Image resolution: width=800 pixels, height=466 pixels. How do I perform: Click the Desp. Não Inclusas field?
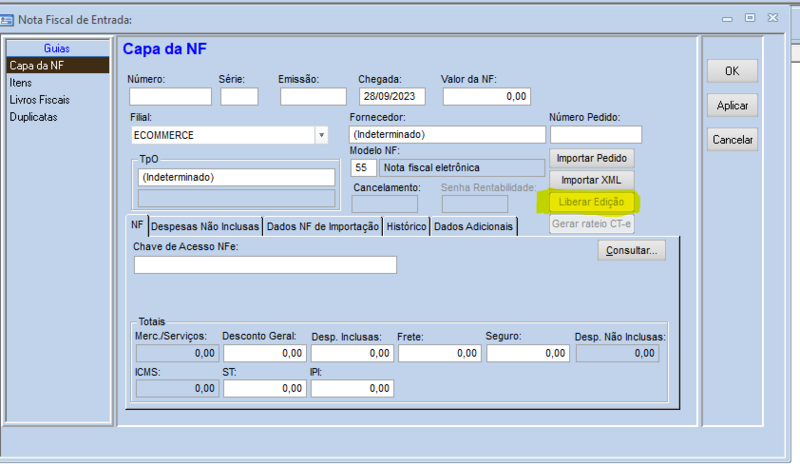tap(617, 353)
